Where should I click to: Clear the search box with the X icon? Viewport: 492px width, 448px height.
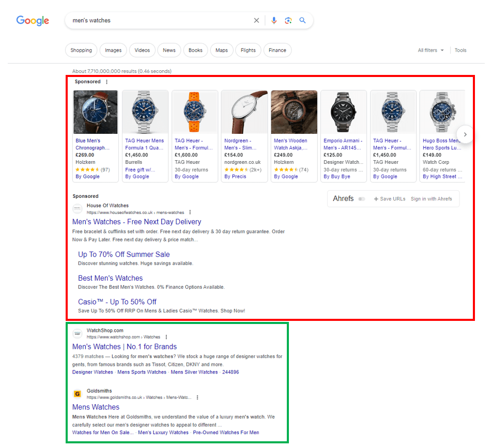tap(256, 20)
